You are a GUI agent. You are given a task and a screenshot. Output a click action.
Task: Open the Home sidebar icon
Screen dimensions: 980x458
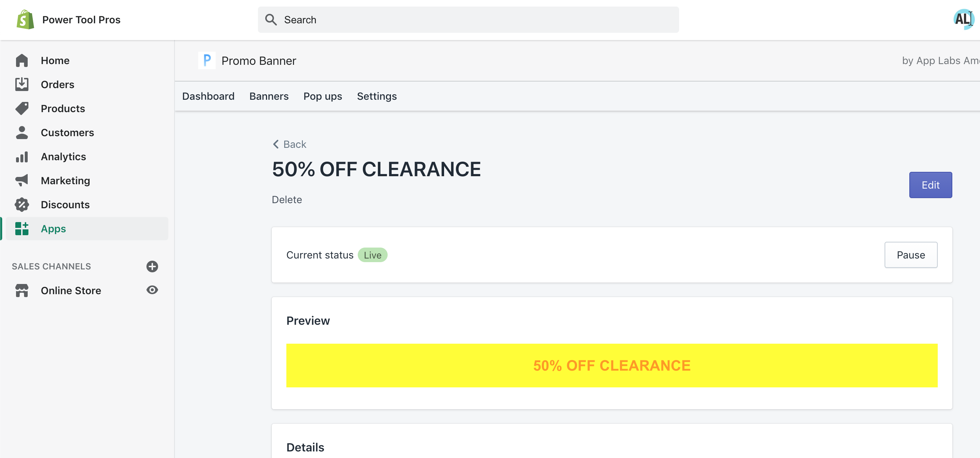pos(22,60)
